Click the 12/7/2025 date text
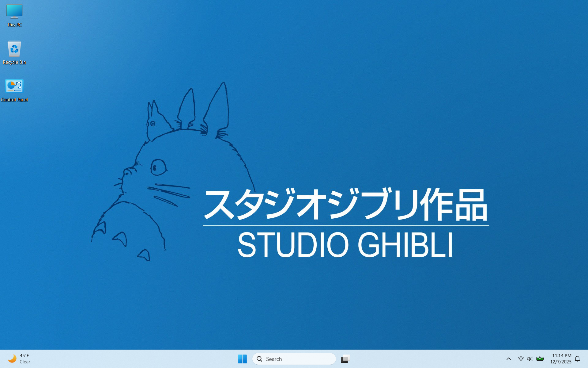The image size is (588, 368). 560,362
